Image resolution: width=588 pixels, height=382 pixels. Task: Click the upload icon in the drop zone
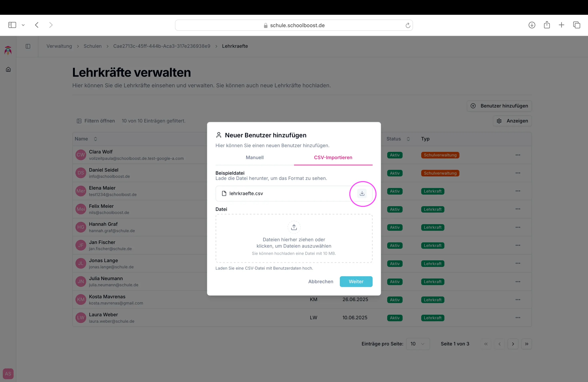click(294, 227)
